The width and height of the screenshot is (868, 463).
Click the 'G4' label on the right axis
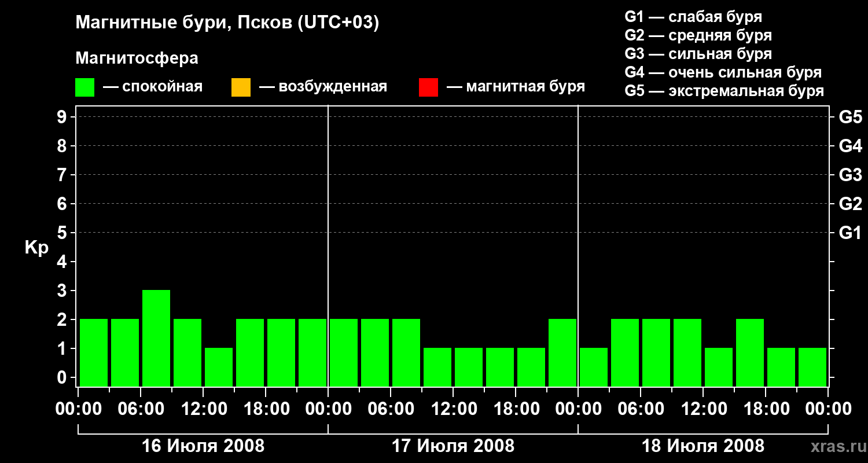pyautogui.click(x=850, y=146)
